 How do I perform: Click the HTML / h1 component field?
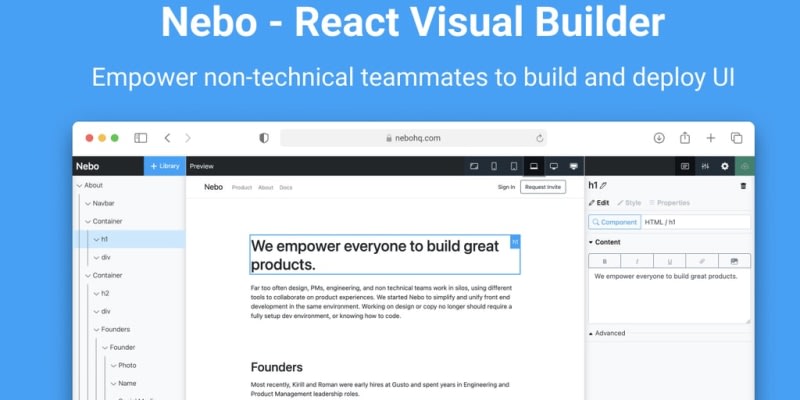(696, 222)
